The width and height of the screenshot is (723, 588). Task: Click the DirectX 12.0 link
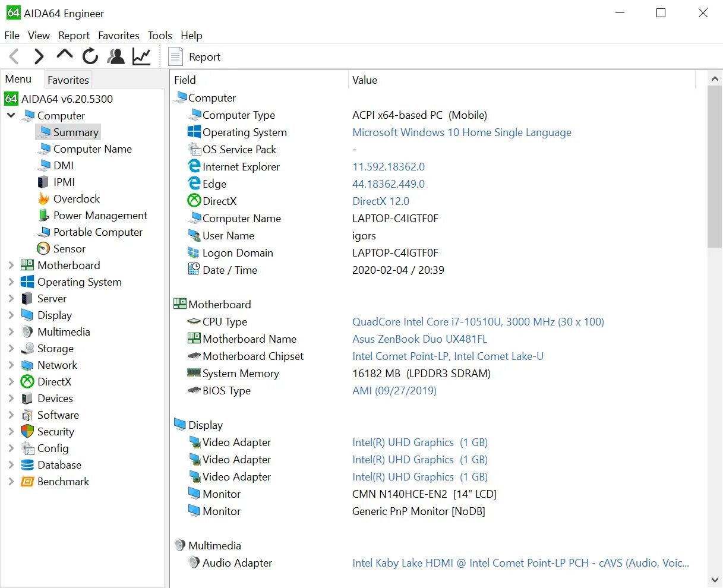click(381, 201)
